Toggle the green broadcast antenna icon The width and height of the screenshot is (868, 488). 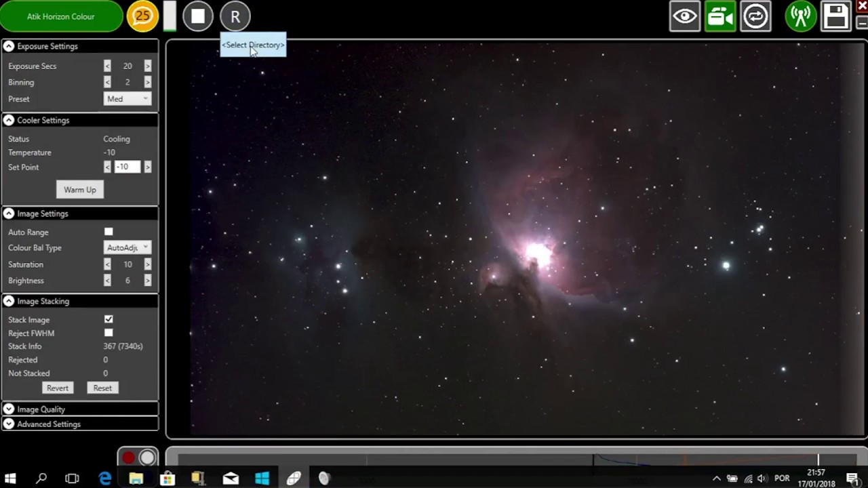[801, 16]
